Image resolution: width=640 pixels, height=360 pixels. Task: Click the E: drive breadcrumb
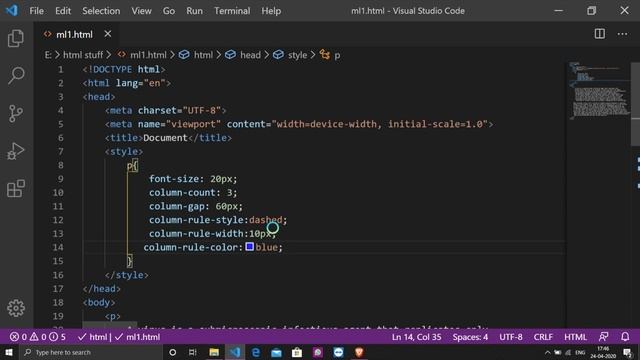click(x=48, y=55)
